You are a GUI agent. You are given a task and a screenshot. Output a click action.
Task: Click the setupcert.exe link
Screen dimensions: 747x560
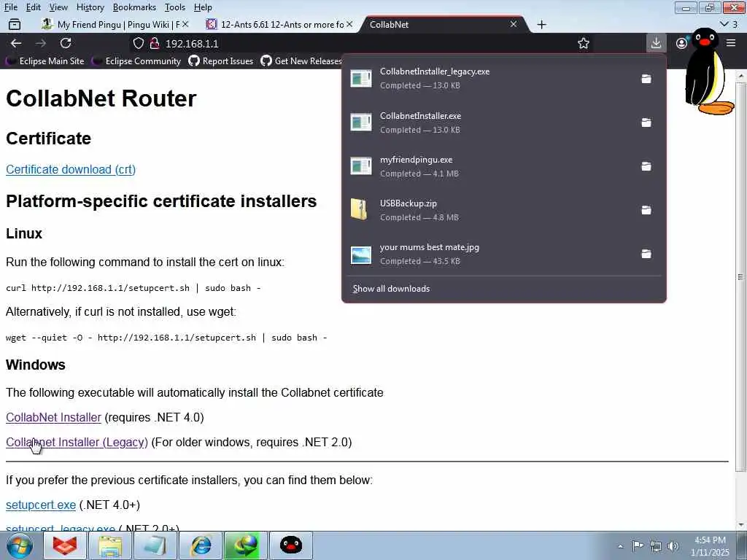pos(41,505)
